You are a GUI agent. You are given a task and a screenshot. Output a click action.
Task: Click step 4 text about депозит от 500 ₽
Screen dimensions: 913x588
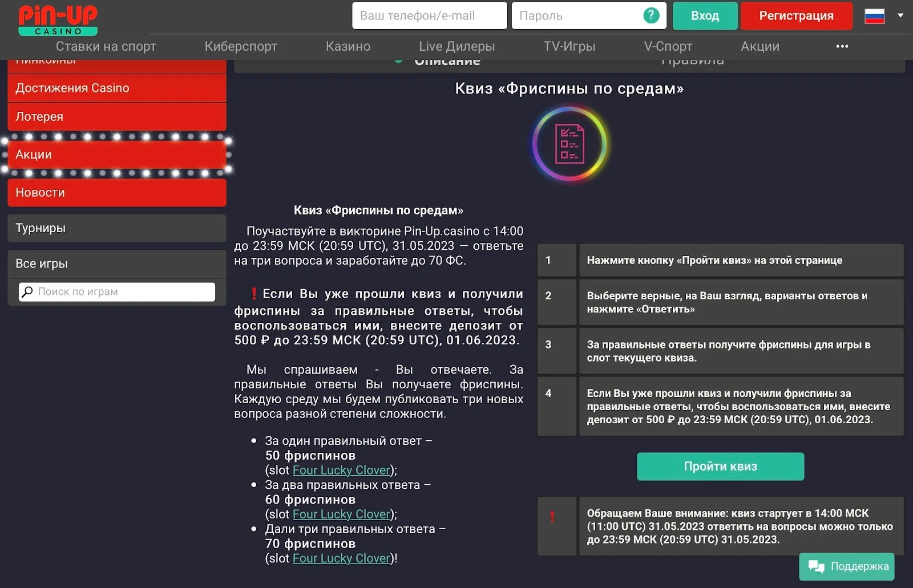(x=738, y=407)
